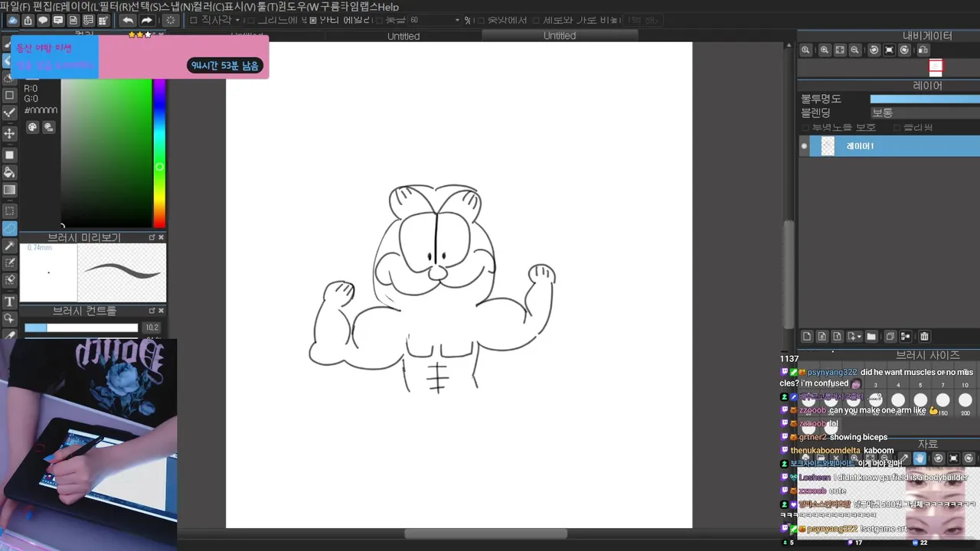980x551 pixels.
Task: Click the 10.2 brush size value field
Action: 152,328
